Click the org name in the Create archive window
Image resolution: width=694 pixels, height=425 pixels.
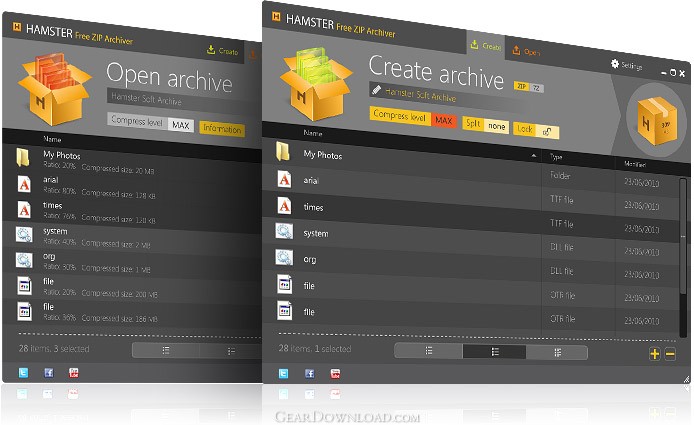point(309,259)
